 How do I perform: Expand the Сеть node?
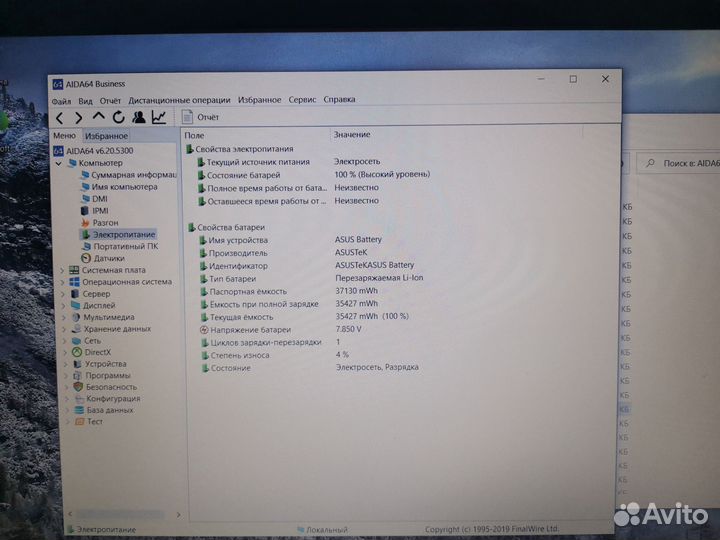point(65,341)
